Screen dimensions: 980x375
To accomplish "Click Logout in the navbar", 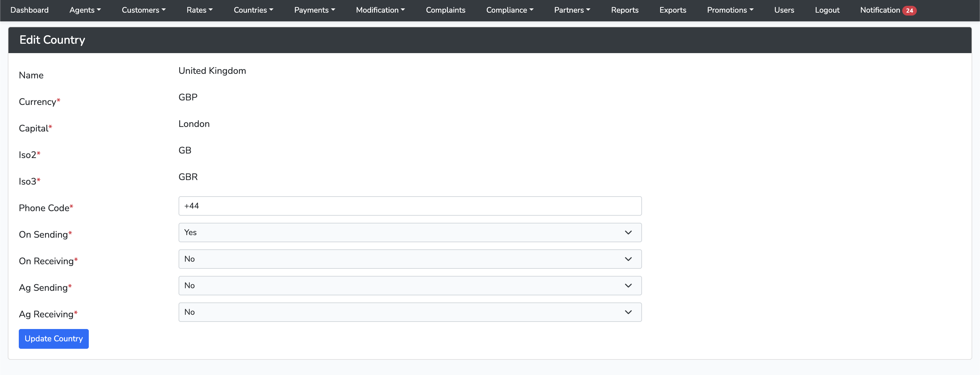I will pos(827,10).
